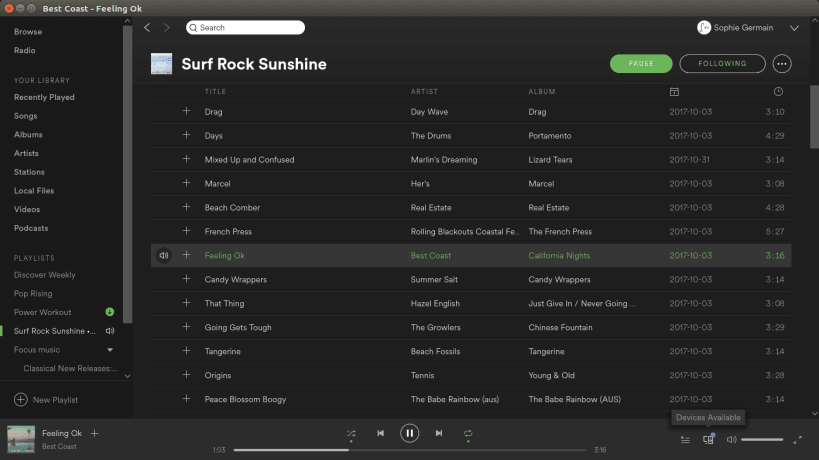
Task: Open Radio in the sidebar
Action: point(25,51)
